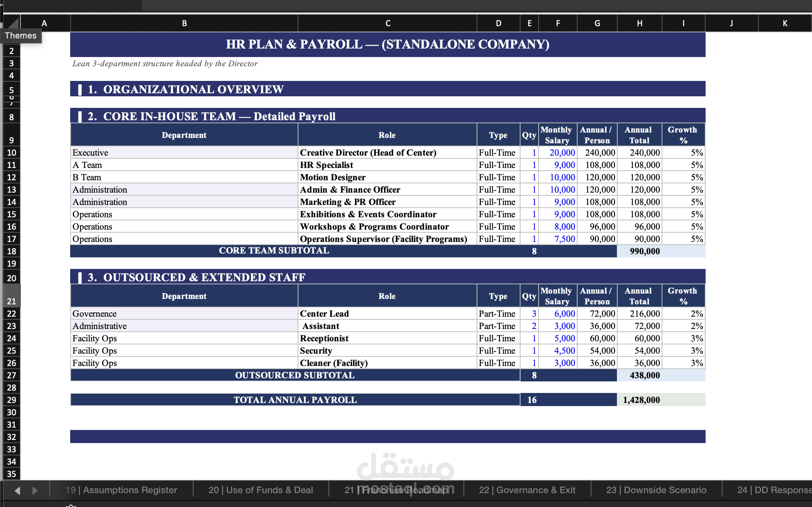
Task: Click the 'CORE TEAM SUBTOTAL' label
Action: click(274, 250)
